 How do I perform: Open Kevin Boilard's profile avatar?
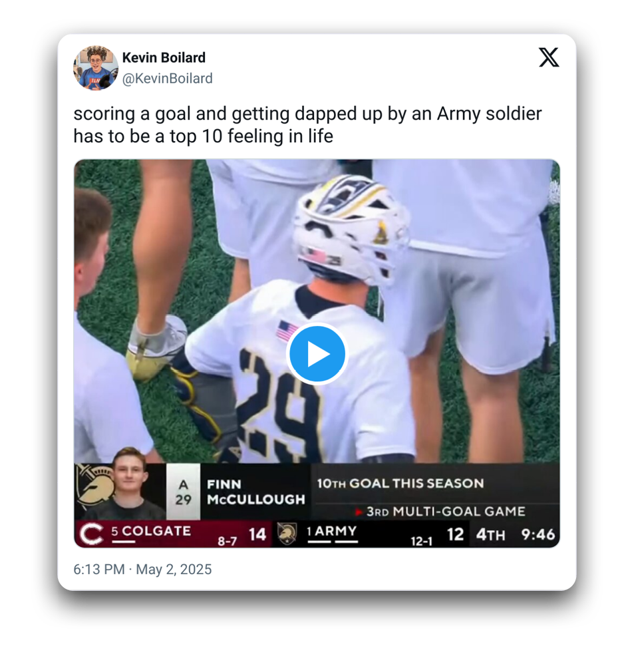pos(95,68)
